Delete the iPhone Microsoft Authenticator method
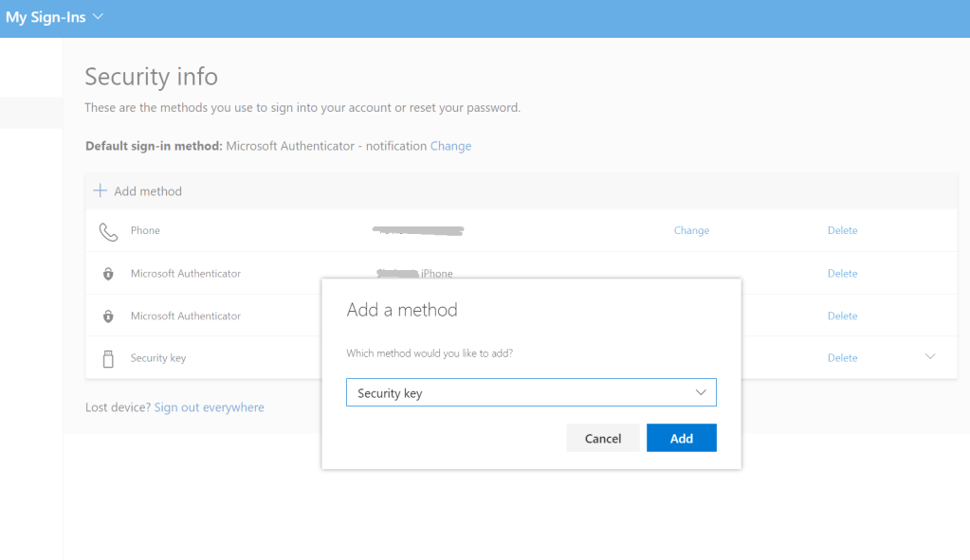970x560 pixels. tap(842, 273)
